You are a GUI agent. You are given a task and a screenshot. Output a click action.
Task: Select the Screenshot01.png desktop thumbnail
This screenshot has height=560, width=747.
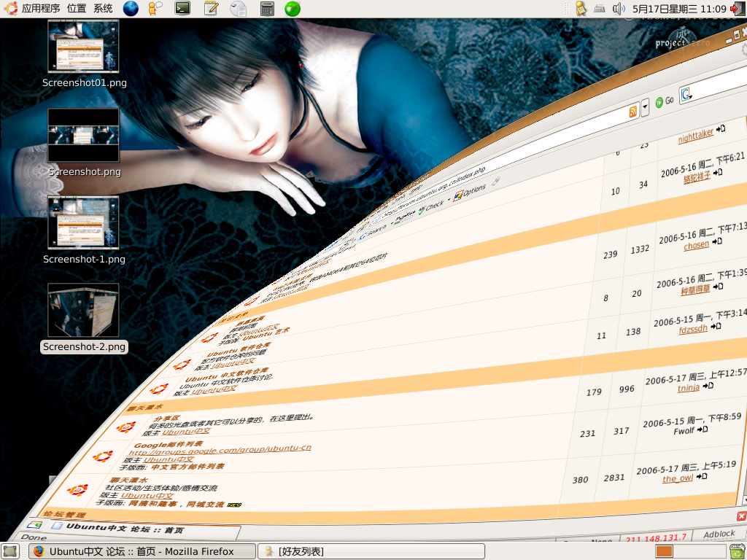[x=83, y=46]
